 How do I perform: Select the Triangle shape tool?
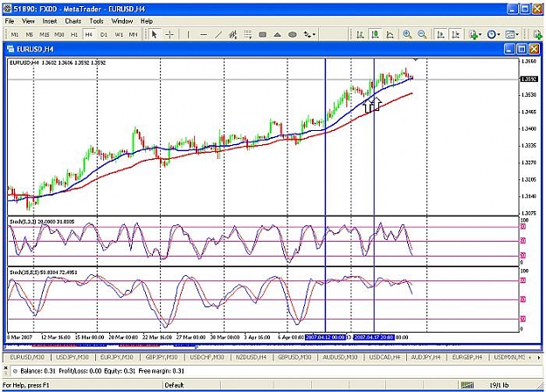278,34
